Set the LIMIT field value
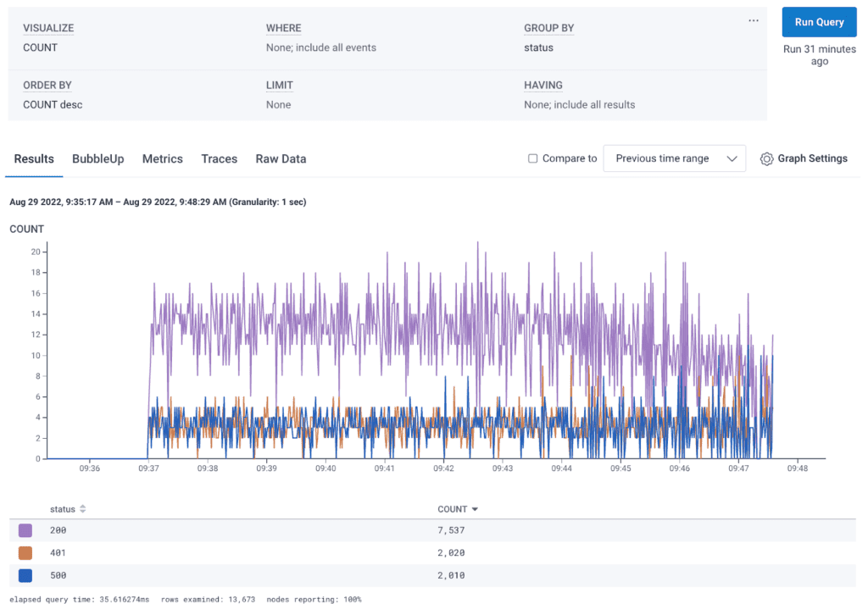Viewport: 868px width, 604px height. pyautogui.click(x=278, y=105)
